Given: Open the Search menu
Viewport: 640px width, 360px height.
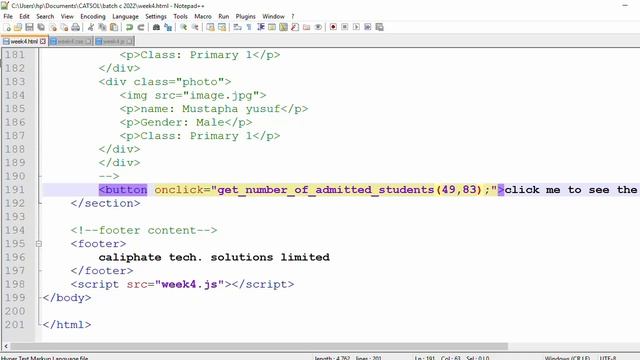Looking at the screenshot, I should click(45, 16).
